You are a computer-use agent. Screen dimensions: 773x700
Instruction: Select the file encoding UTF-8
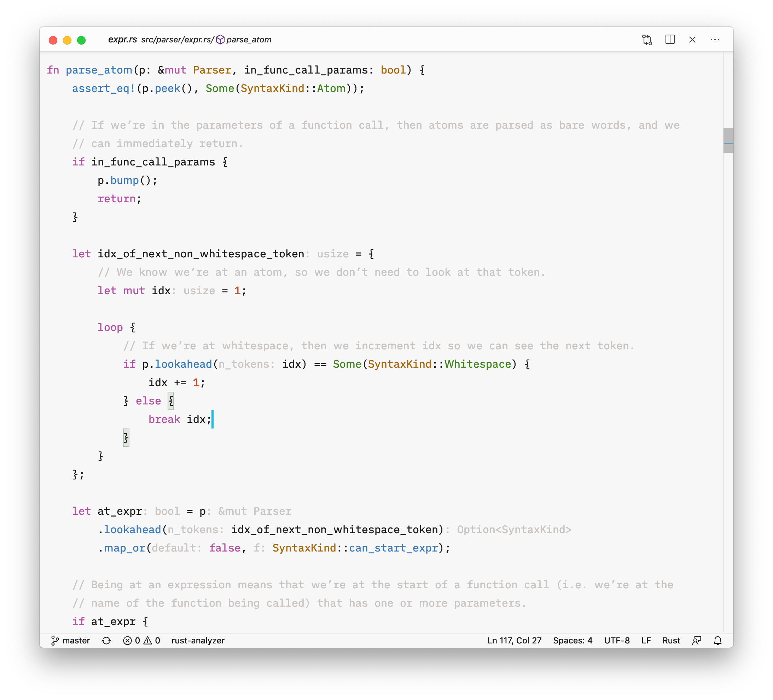tap(617, 641)
